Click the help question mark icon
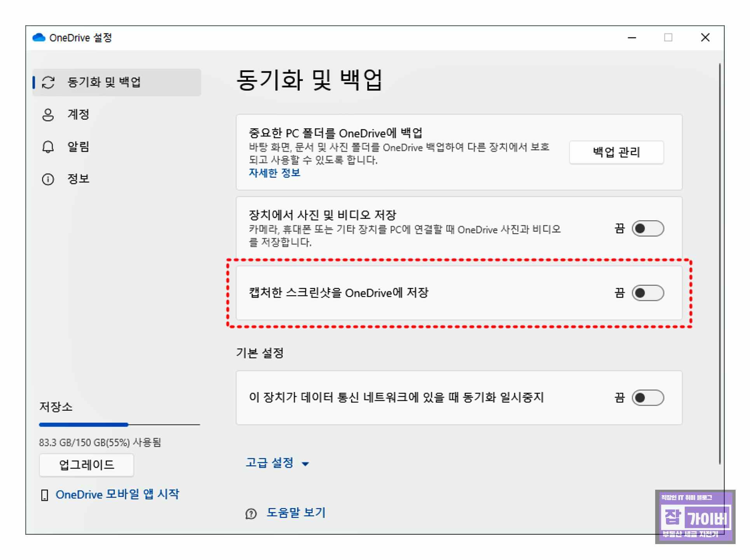 [251, 514]
